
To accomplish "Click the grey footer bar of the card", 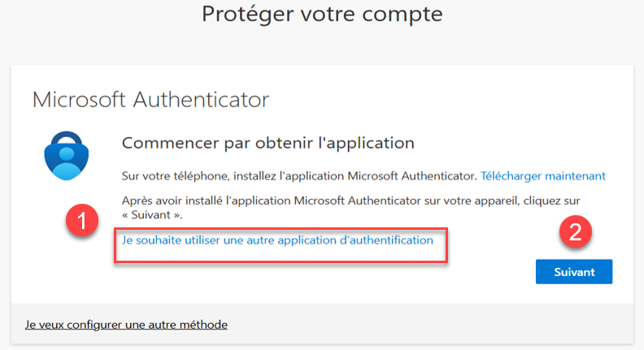I will (322, 324).
